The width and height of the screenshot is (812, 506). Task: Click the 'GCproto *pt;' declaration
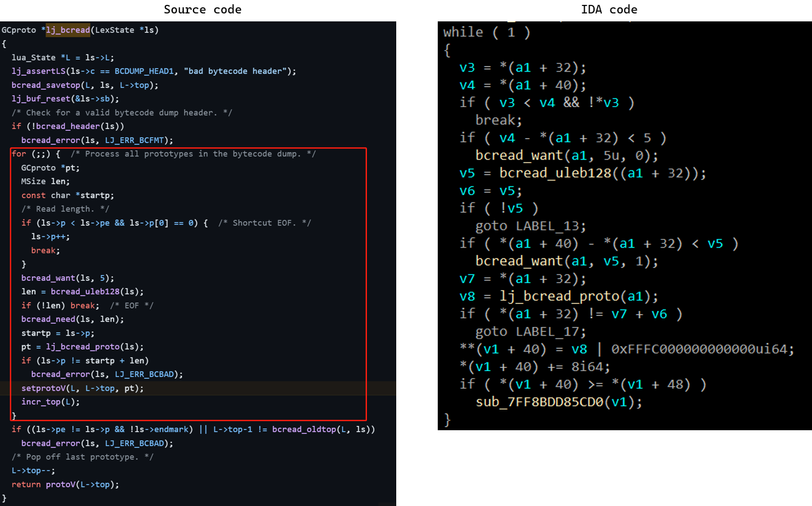(51, 167)
